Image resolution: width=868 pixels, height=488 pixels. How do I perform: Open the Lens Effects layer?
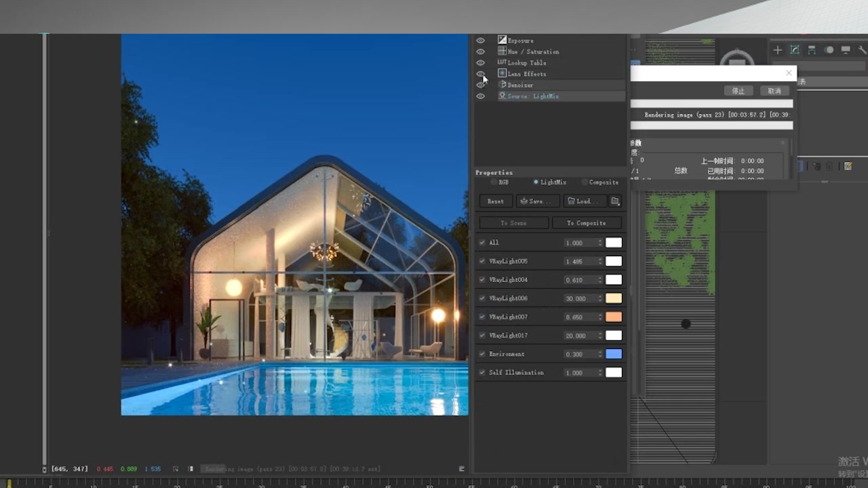coord(502,73)
